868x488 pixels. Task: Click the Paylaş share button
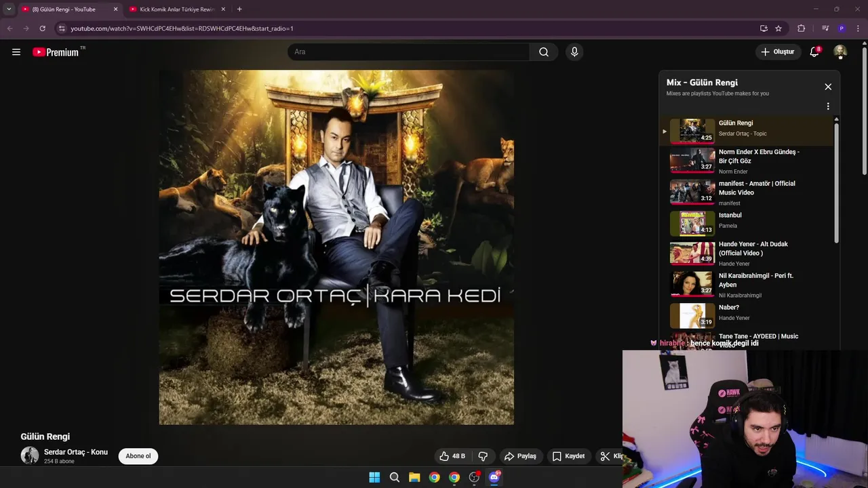[x=520, y=456]
